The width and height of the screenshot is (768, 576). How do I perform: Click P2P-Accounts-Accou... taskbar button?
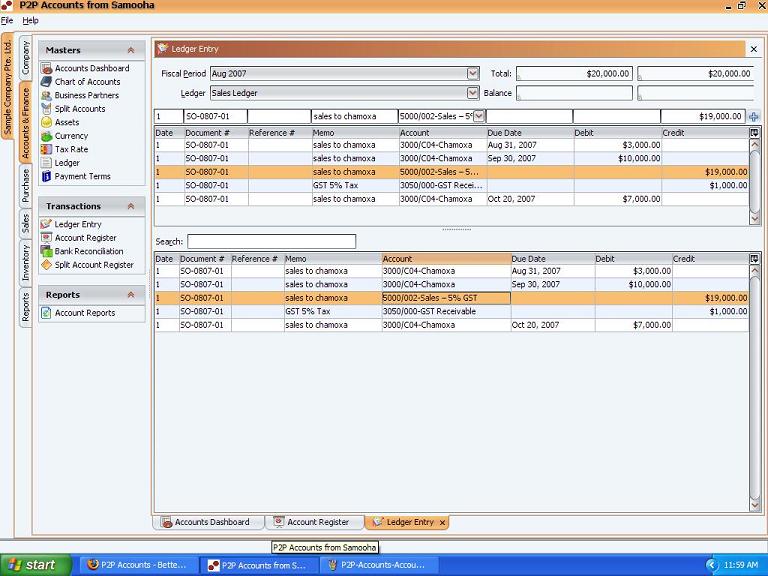click(378, 565)
